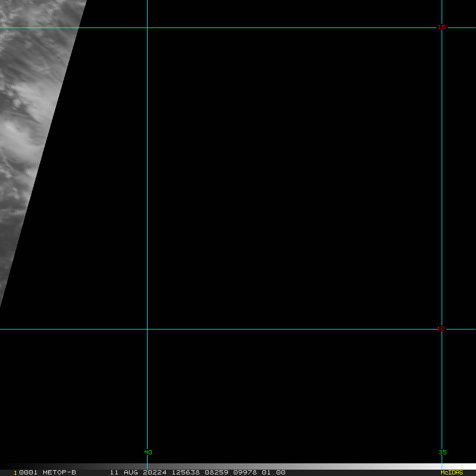This screenshot has height=476, width=476.
Task: Click the red latitude label 10
Action: point(441,329)
